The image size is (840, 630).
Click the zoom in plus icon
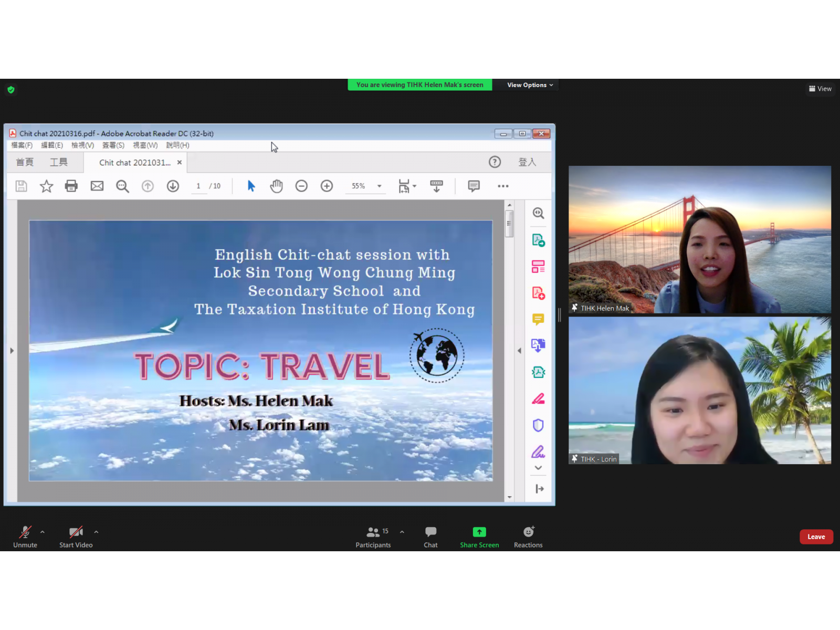tap(327, 186)
